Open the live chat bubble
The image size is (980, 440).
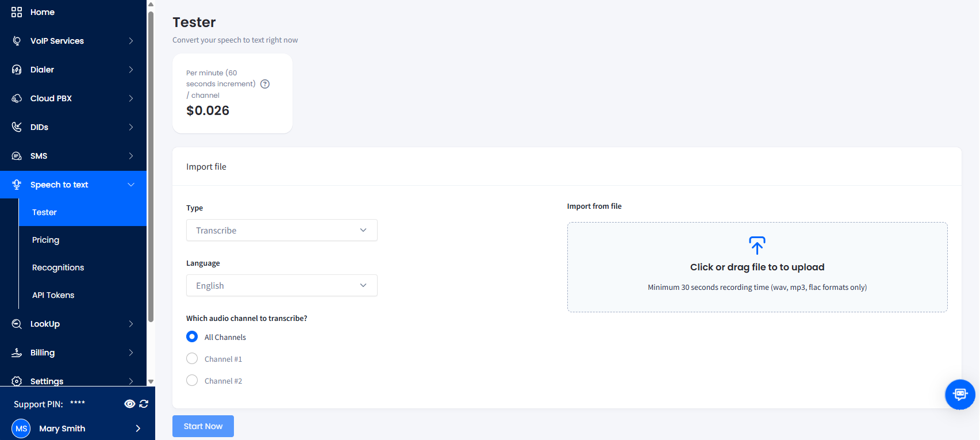tap(960, 394)
